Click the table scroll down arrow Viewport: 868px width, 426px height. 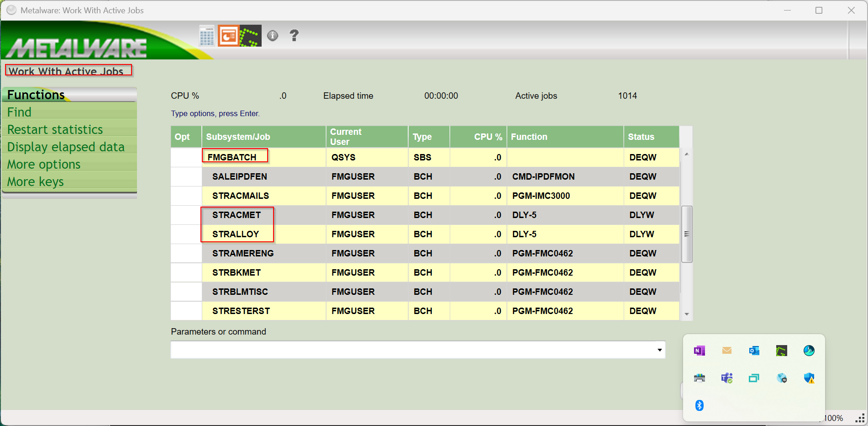(x=686, y=314)
